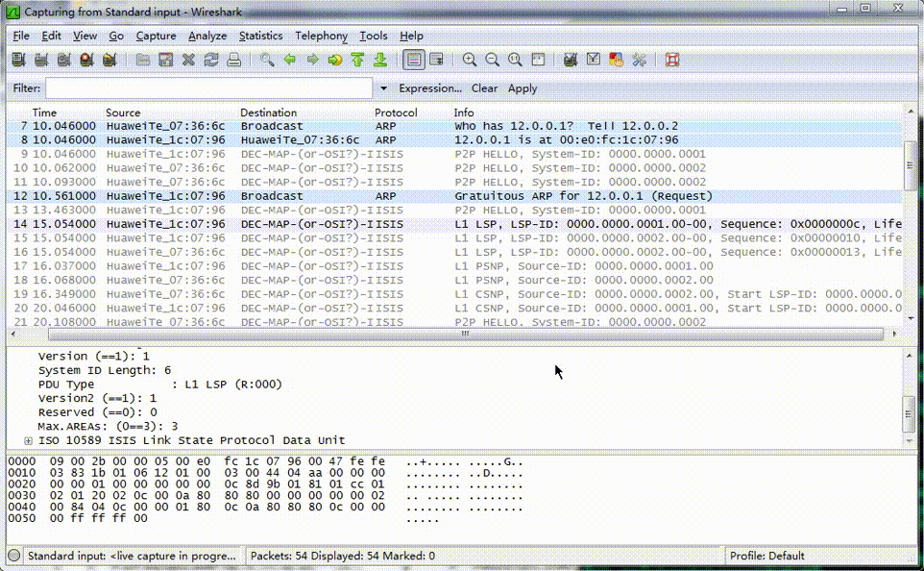Reset zoom to normal size
The image size is (924, 571).
coord(515,60)
